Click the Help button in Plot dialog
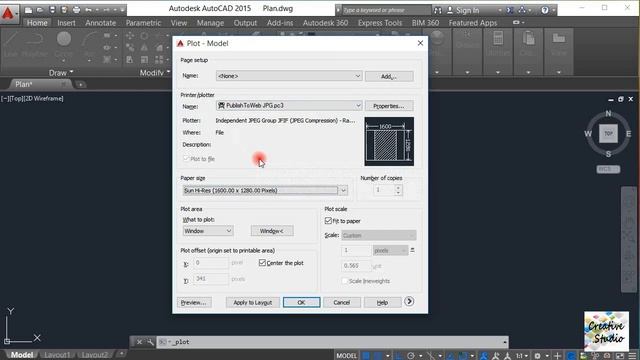 [382, 302]
